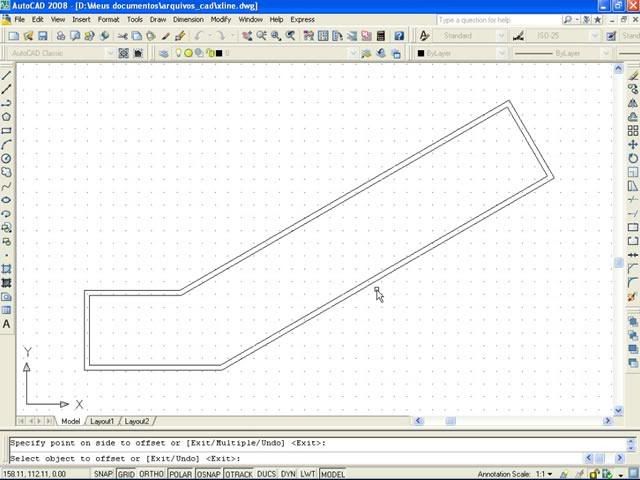The width and height of the screenshot is (640, 480).
Task: Select the Hatch tool
Action: click(x=6, y=269)
